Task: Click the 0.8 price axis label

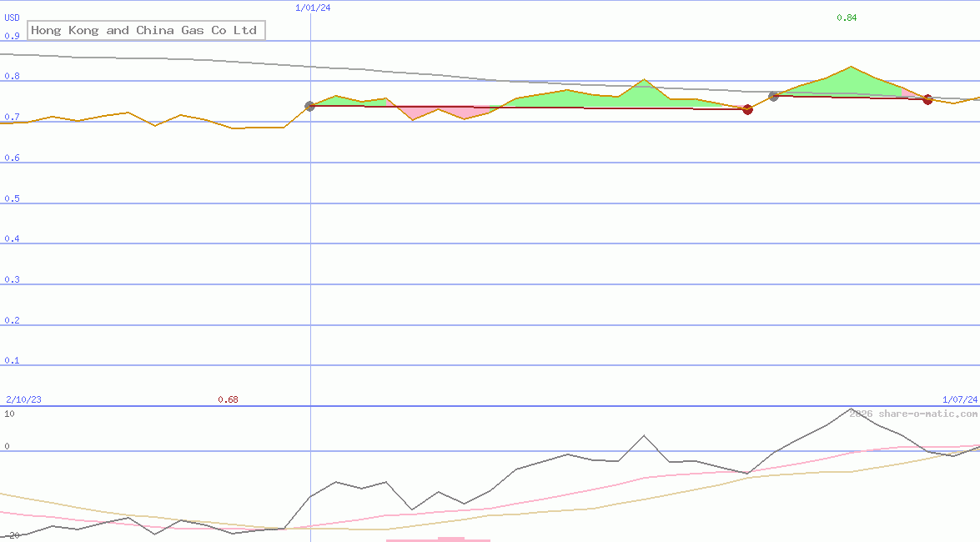Action: pyautogui.click(x=12, y=76)
